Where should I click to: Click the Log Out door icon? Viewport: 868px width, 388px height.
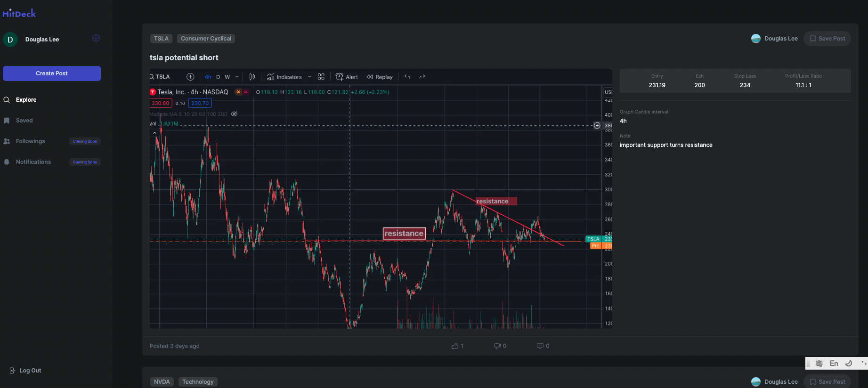coord(13,371)
